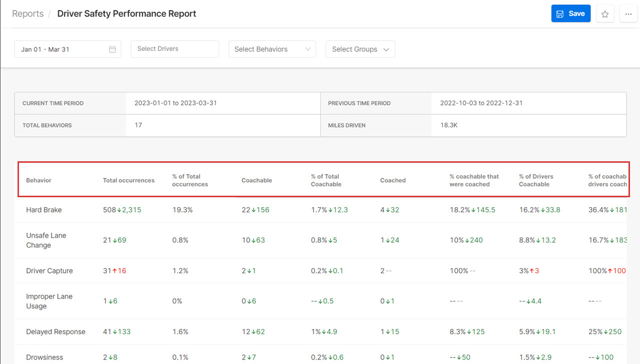640x364 pixels.
Task: Click the Behavior column header
Action: (38, 180)
